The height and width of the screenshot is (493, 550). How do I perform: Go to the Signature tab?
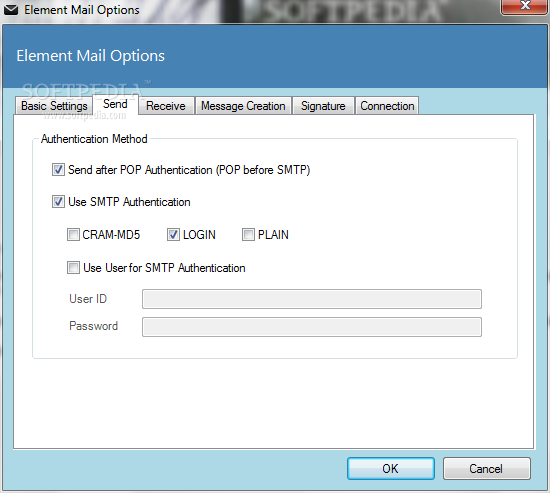pyautogui.click(x=323, y=106)
